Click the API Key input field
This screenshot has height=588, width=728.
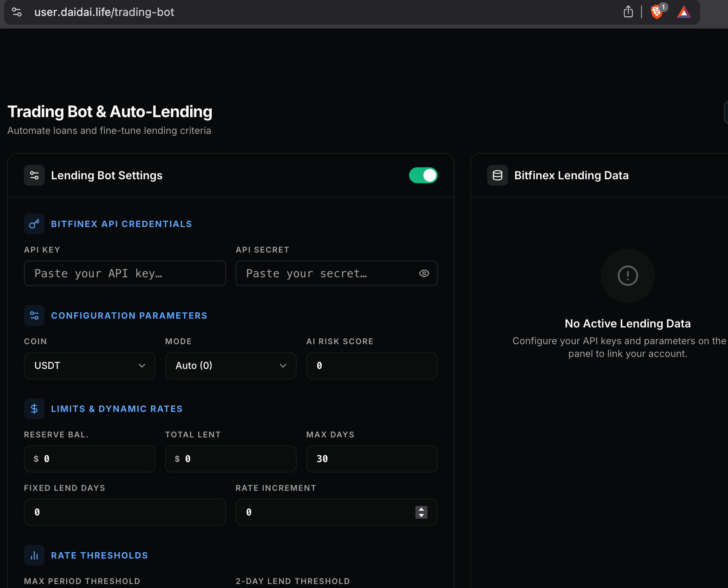click(125, 273)
